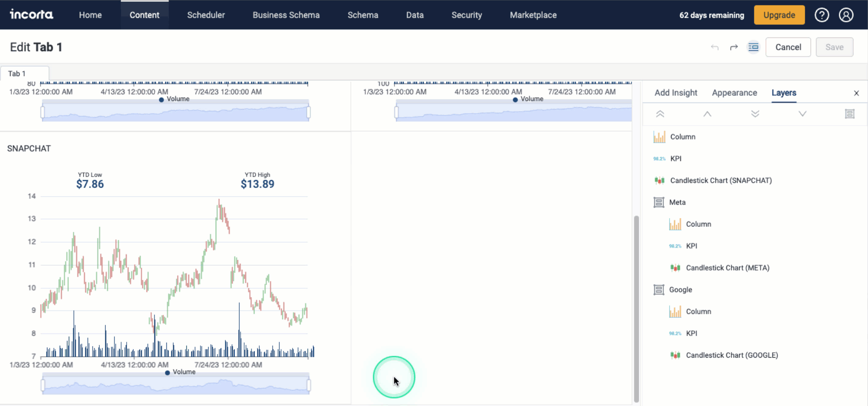Open the help question mark icon
868x406 pixels.
pyautogui.click(x=822, y=15)
